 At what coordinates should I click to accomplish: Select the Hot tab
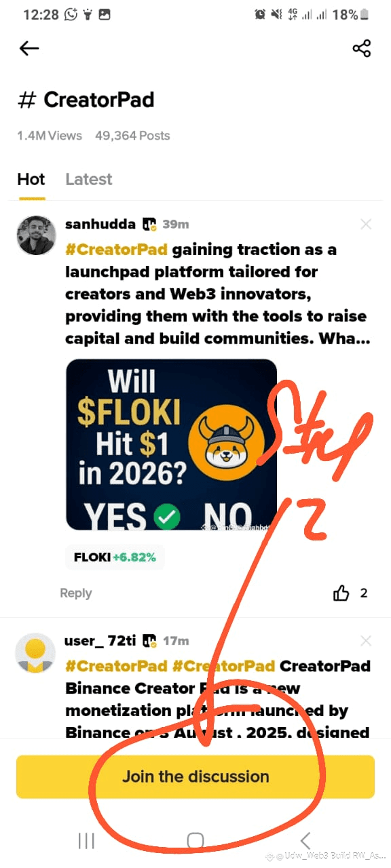click(31, 180)
